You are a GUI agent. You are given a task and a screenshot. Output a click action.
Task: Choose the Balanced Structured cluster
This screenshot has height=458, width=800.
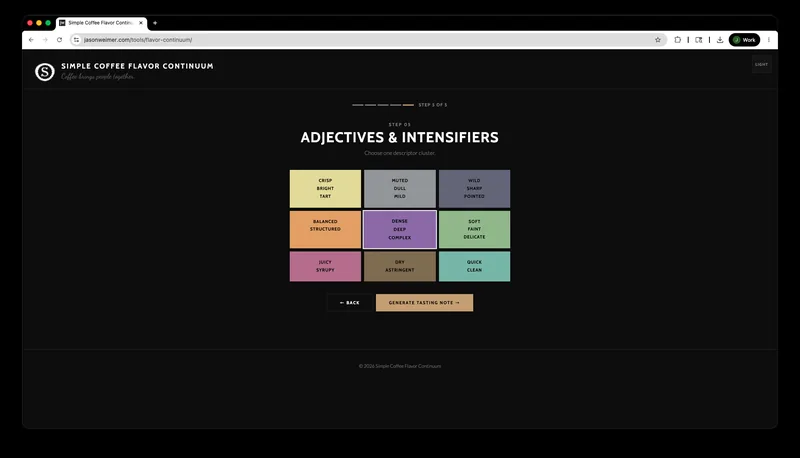(325, 230)
